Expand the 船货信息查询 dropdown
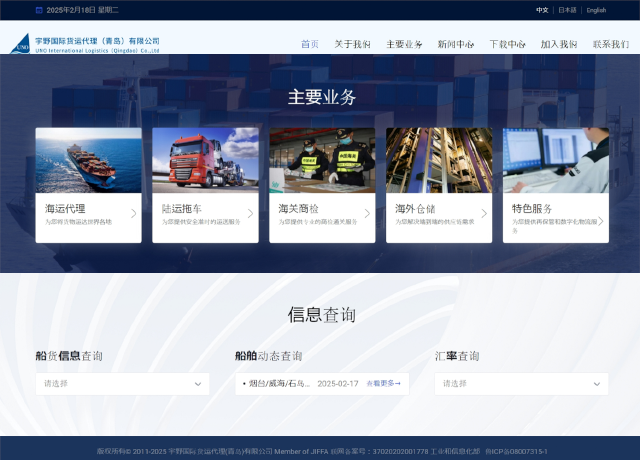Screen dimensions: 640x460 tap(122, 383)
